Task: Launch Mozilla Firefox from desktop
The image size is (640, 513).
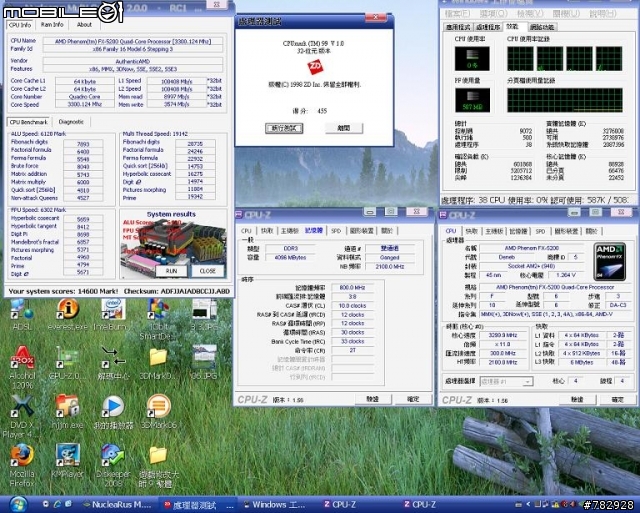Action: coord(22,465)
